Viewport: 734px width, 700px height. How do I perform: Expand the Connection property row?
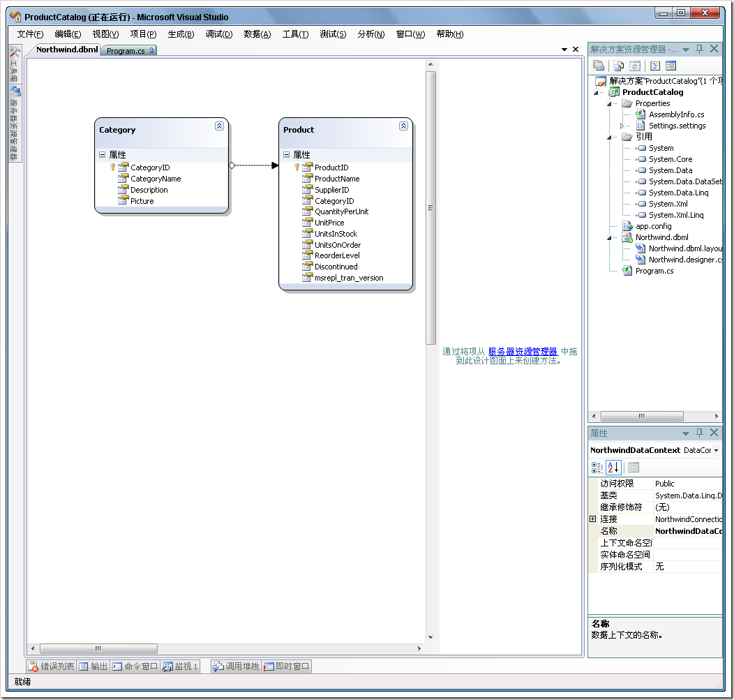point(592,519)
